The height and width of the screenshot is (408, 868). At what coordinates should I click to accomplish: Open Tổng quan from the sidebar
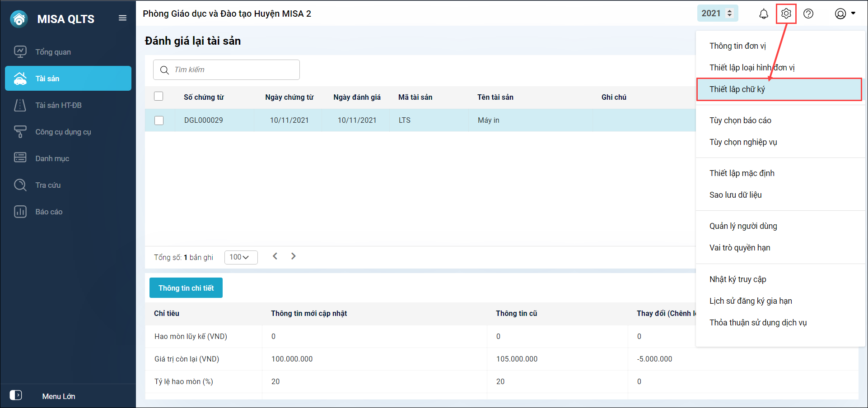click(53, 52)
